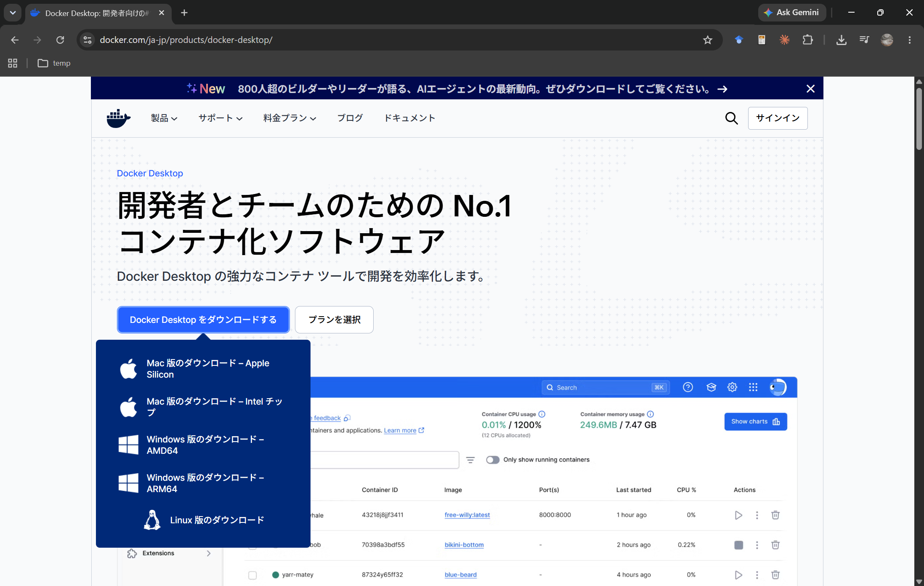Click the help question mark icon in Docker preview

pyautogui.click(x=688, y=387)
